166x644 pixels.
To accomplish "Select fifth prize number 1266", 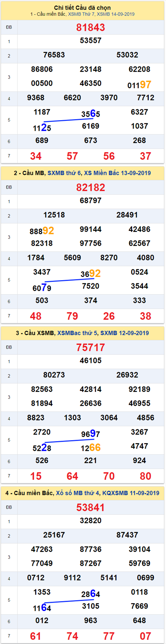I will point(91,448).
